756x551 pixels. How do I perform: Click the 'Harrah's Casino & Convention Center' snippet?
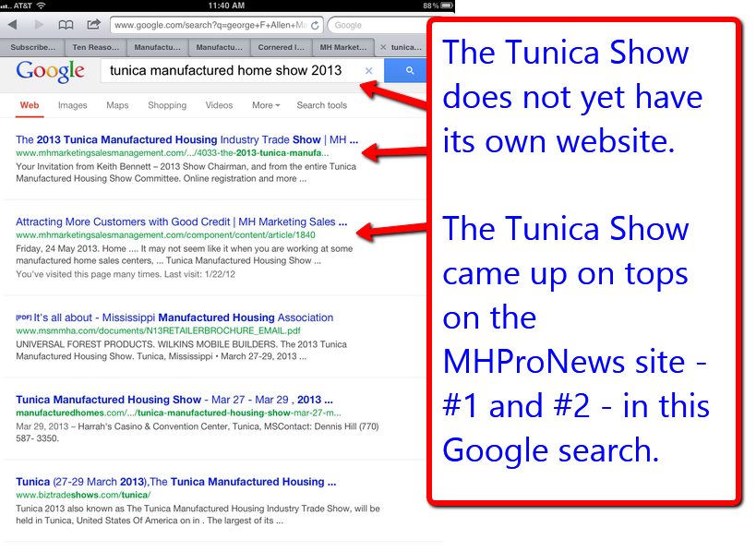[x=198, y=433]
